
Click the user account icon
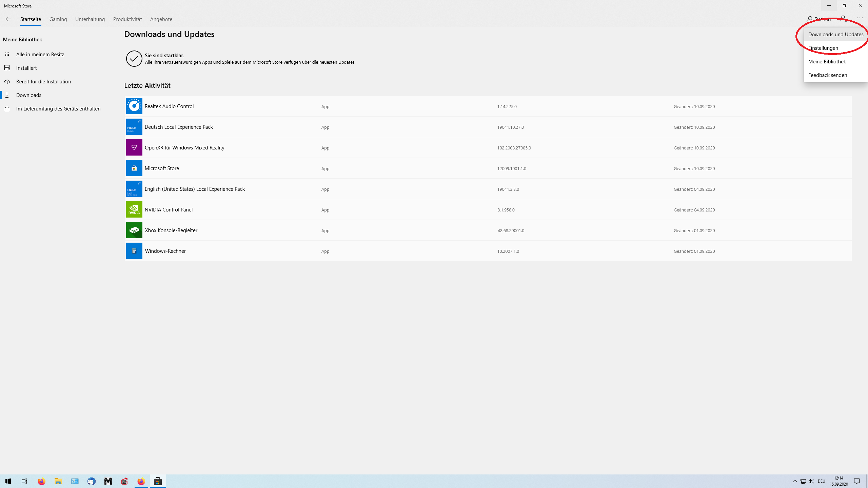tap(844, 19)
